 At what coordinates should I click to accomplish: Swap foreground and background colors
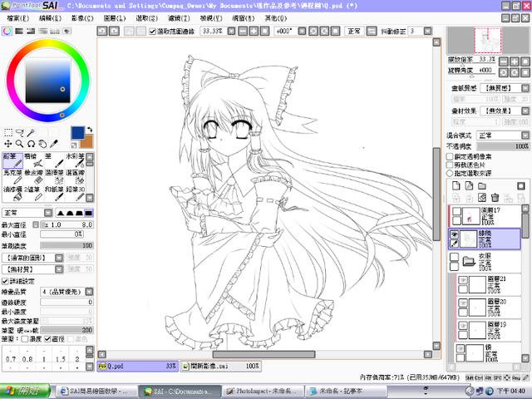point(90,130)
